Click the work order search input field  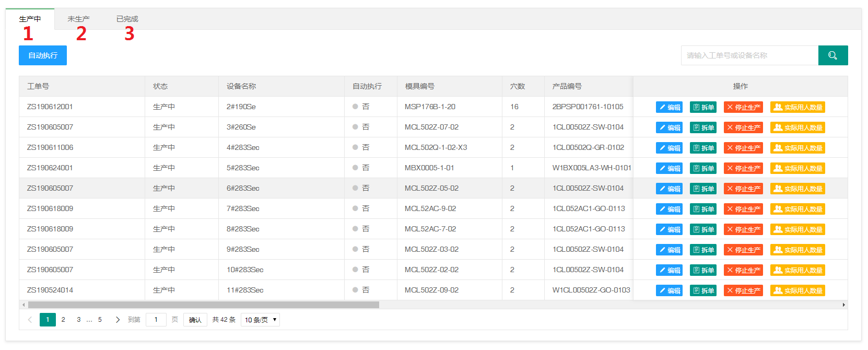click(749, 55)
